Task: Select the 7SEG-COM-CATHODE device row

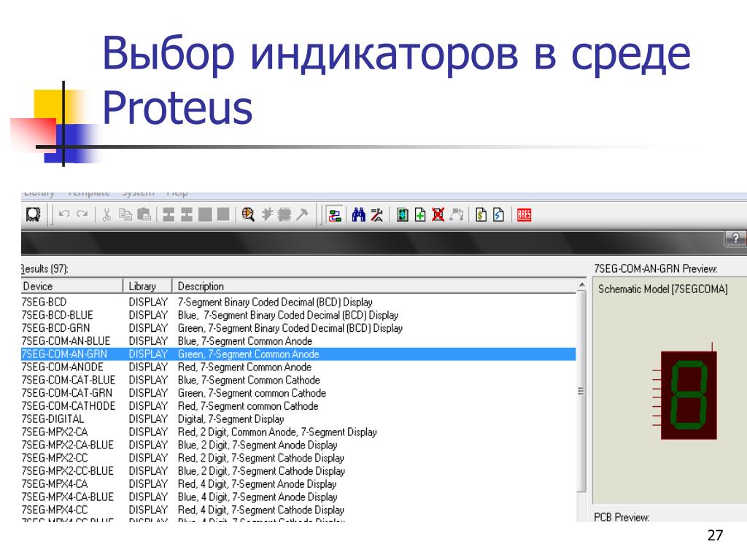Action: pyautogui.click(x=298, y=405)
